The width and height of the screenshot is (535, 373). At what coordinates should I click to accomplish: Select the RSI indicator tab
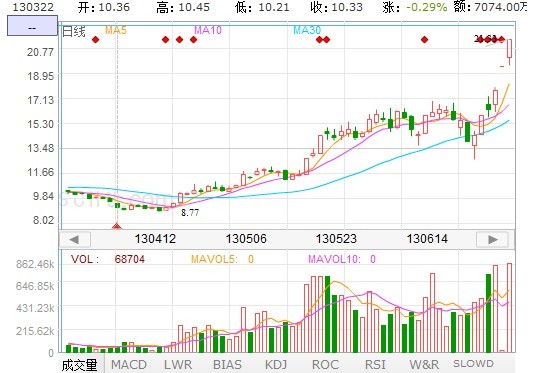coord(375,364)
